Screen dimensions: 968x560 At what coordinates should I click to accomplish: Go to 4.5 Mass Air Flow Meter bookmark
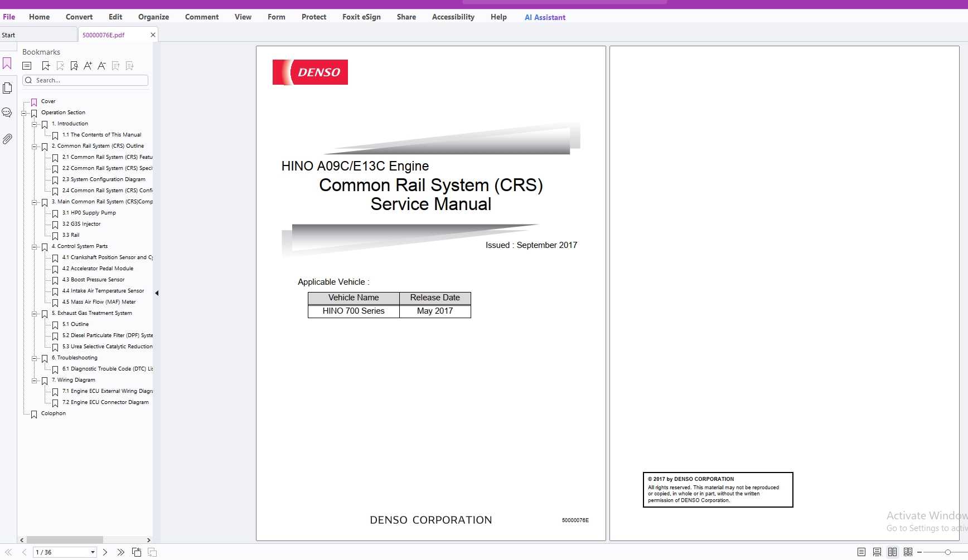point(99,302)
